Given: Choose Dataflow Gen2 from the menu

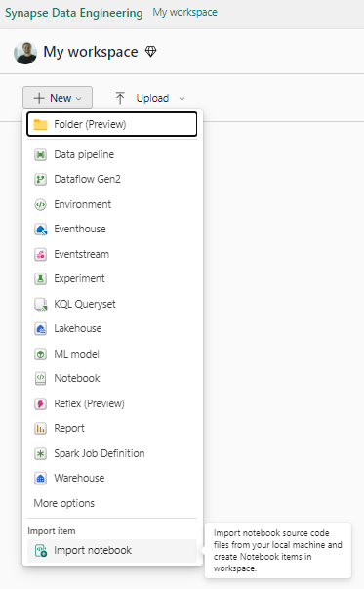Looking at the screenshot, I should (112, 179).
